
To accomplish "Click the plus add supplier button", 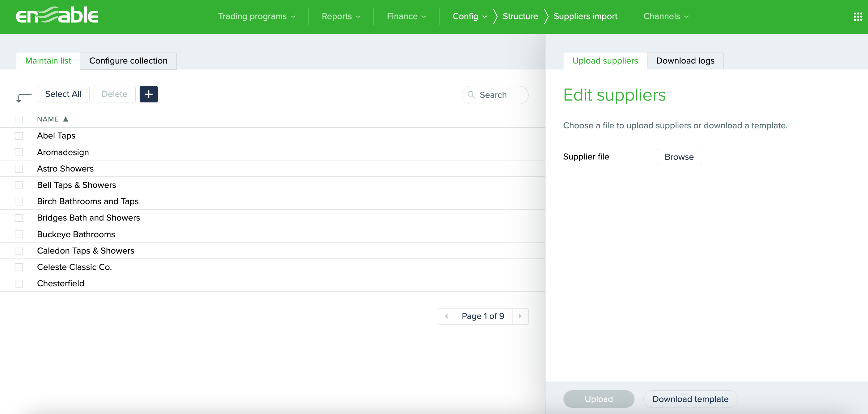I will pos(149,94).
